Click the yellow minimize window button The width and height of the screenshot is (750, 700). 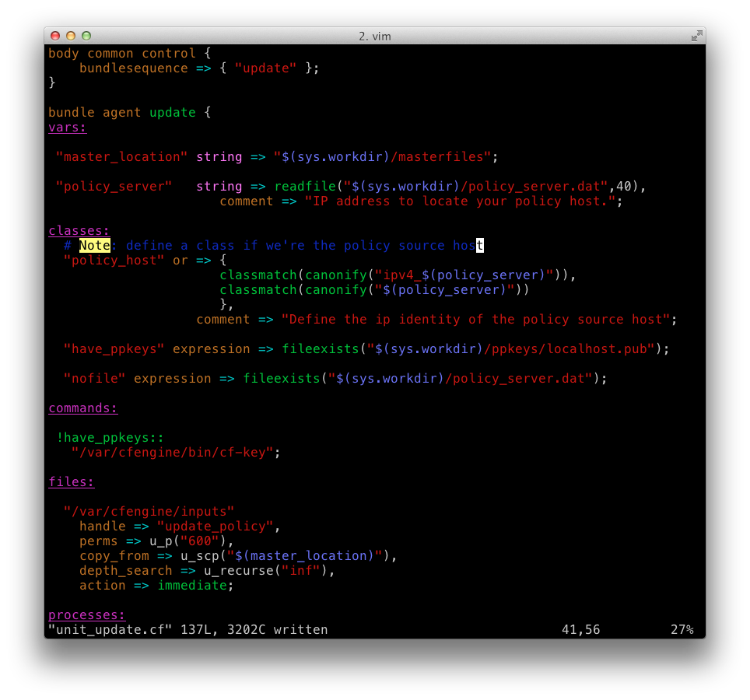pyautogui.click(x=71, y=36)
